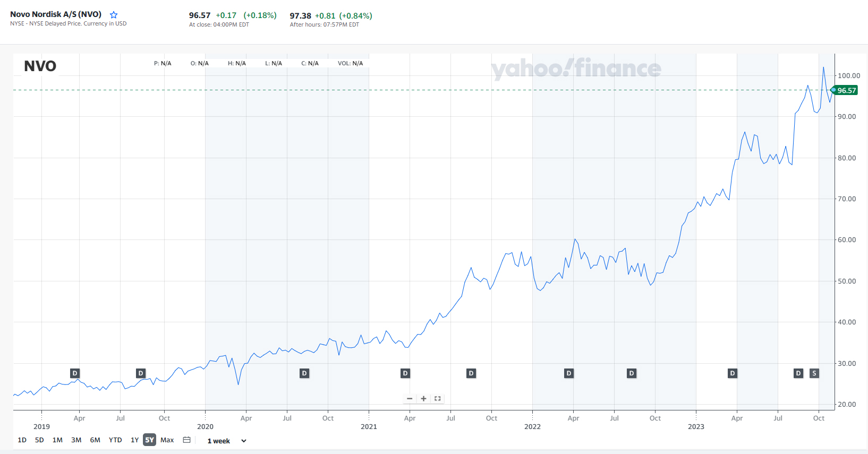Open the dividend marker near Apr 2023
This screenshot has height=454, width=868.
[x=733, y=373]
